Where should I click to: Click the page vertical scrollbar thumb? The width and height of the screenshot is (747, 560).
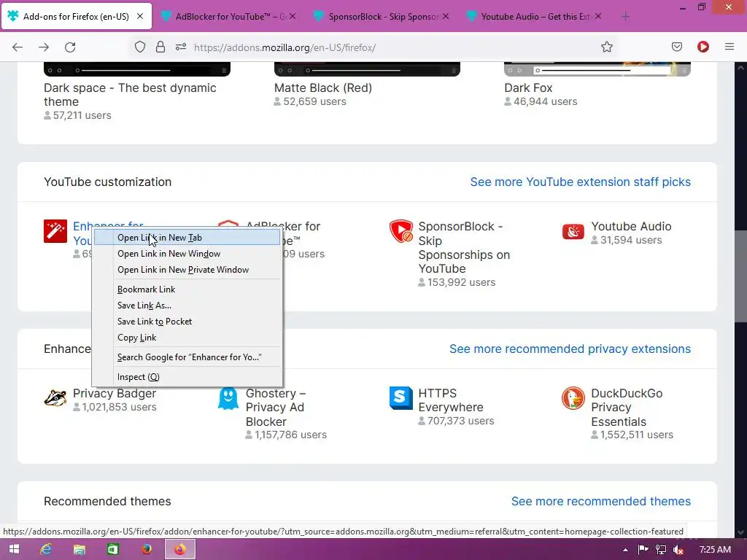tap(741, 276)
